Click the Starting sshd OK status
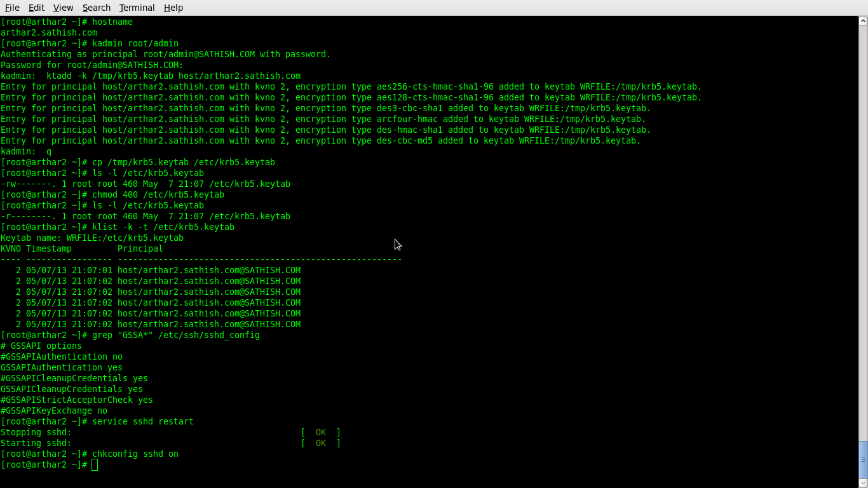Image resolution: width=868 pixels, height=488 pixels. pyautogui.click(x=320, y=443)
